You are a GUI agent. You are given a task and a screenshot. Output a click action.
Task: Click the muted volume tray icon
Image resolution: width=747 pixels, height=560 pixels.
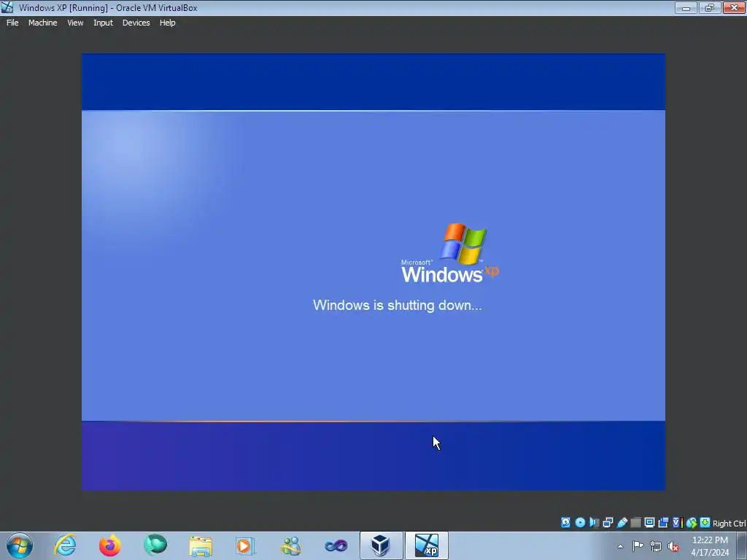coord(673,546)
